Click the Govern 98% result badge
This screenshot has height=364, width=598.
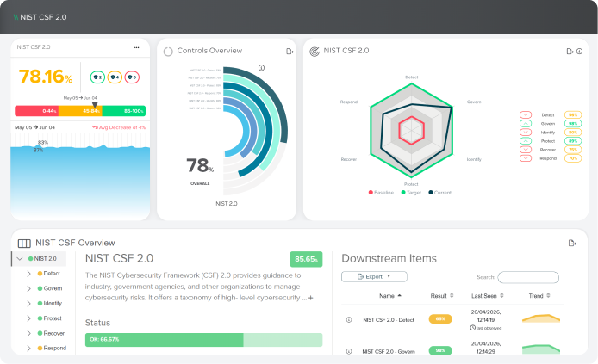(440, 351)
